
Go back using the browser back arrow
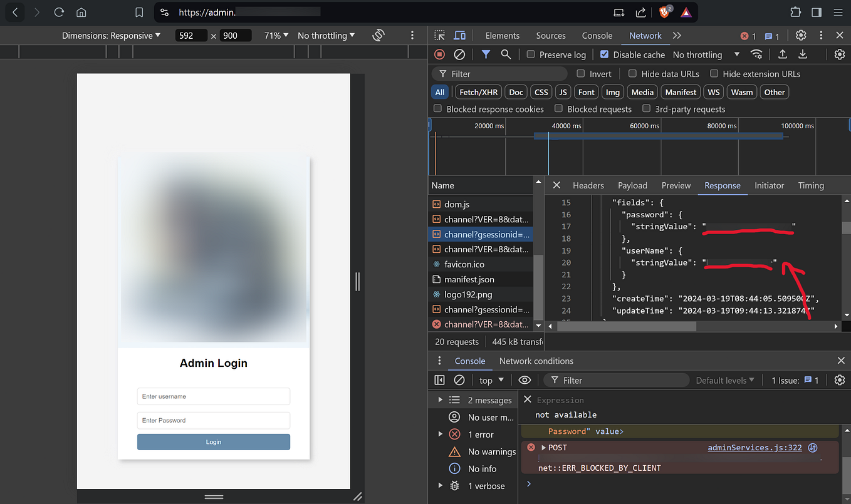15,12
